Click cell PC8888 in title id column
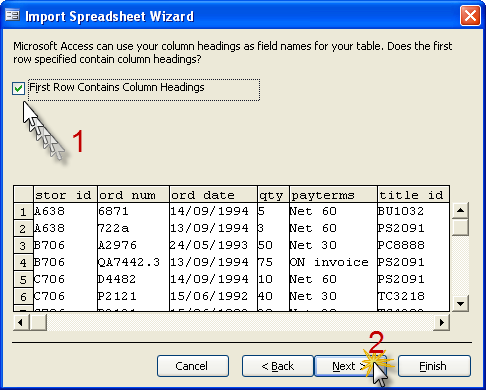 [x=413, y=245]
